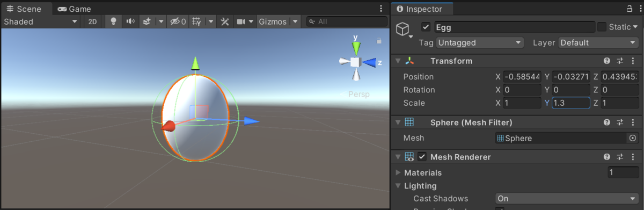Switch to the Game tab
Viewport: 644px width, 210px height.
(x=74, y=9)
